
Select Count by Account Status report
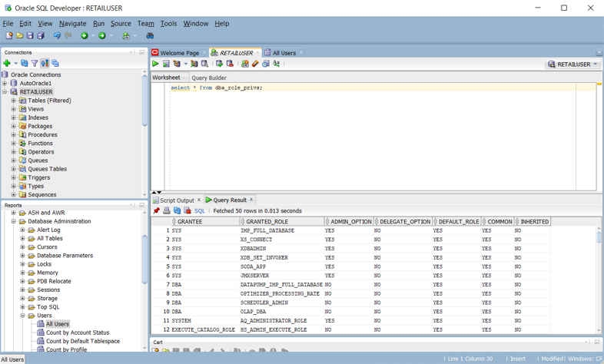tap(77, 333)
